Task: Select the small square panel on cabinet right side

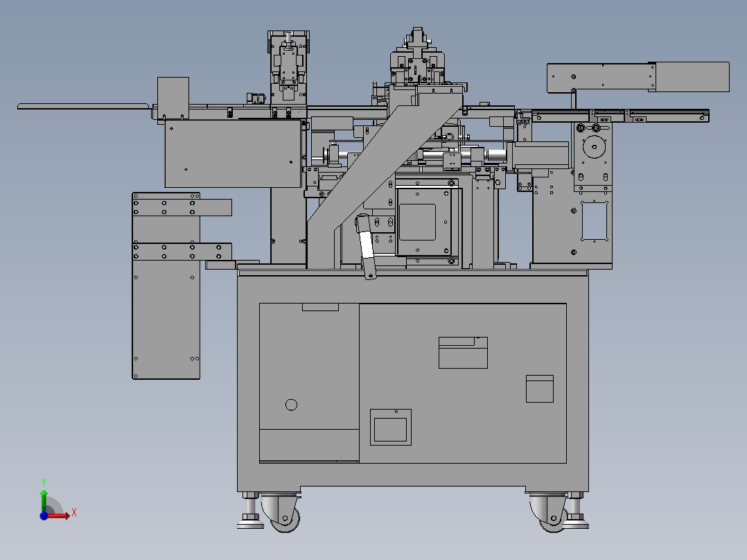Action: point(540,389)
